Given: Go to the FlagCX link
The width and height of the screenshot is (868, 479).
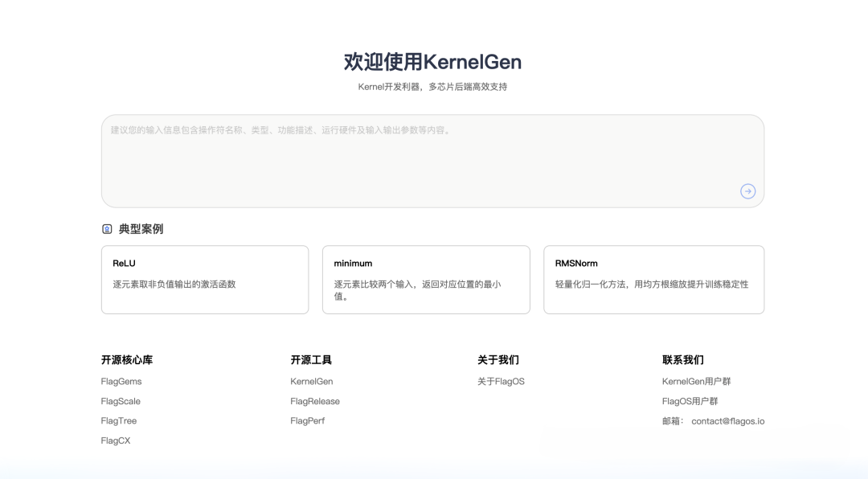Looking at the screenshot, I should 116,440.
